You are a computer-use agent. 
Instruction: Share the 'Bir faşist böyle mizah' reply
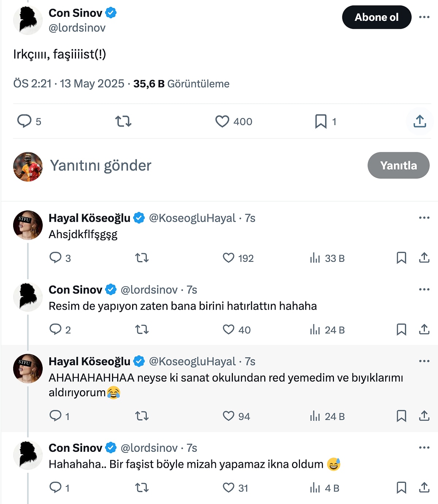point(424,488)
